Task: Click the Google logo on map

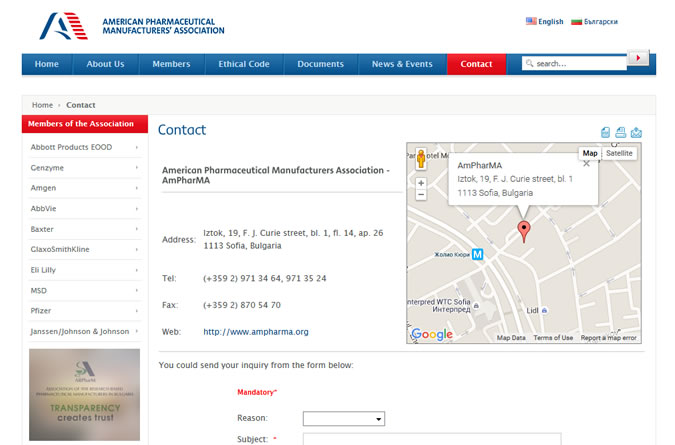Action: (432, 334)
